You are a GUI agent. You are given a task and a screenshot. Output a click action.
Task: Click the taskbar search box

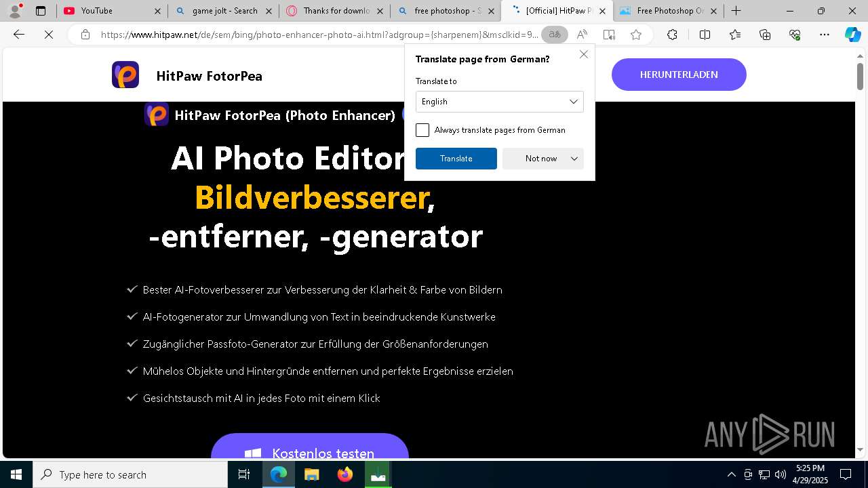click(x=130, y=474)
